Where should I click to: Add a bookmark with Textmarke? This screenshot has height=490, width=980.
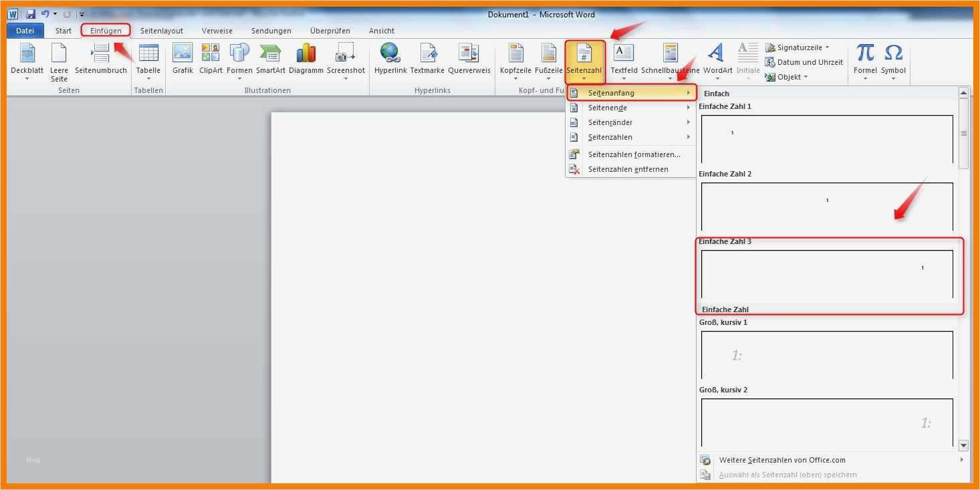click(x=427, y=59)
